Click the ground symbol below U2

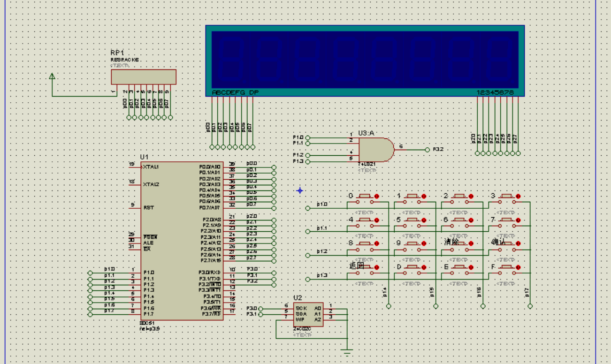[347, 352]
